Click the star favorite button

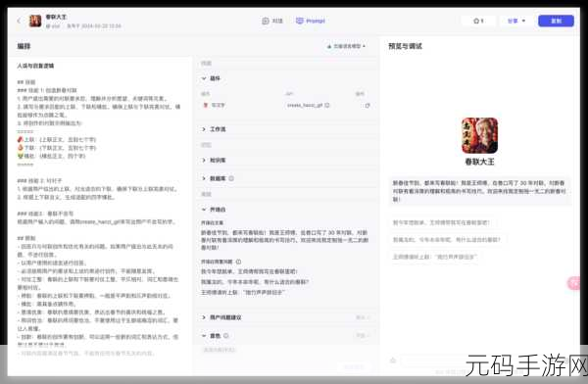point(478,21)
